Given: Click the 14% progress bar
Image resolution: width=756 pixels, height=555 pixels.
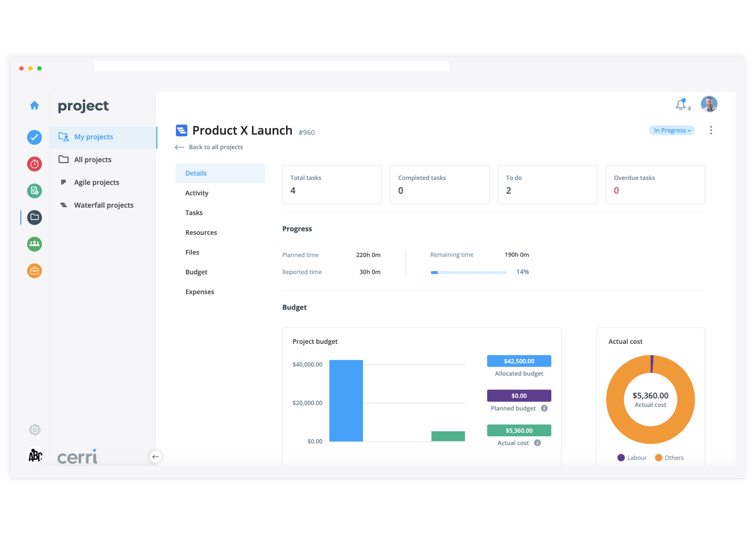Looking at the screenshot, I should [x=468, y=272].
